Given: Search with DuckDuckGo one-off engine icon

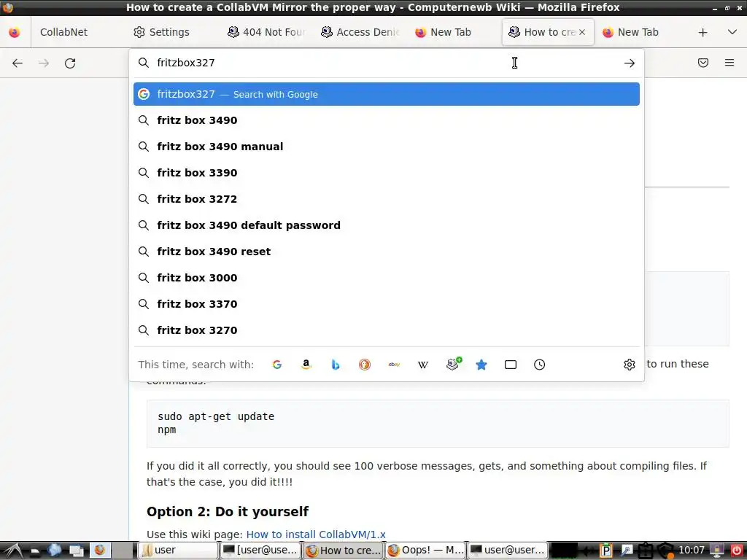Looking at the screenshot, I should [x=365, y=365].
